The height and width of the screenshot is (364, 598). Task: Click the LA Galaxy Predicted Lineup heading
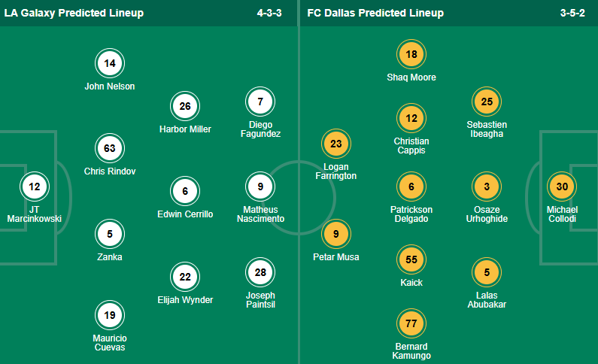pos(74,13)
